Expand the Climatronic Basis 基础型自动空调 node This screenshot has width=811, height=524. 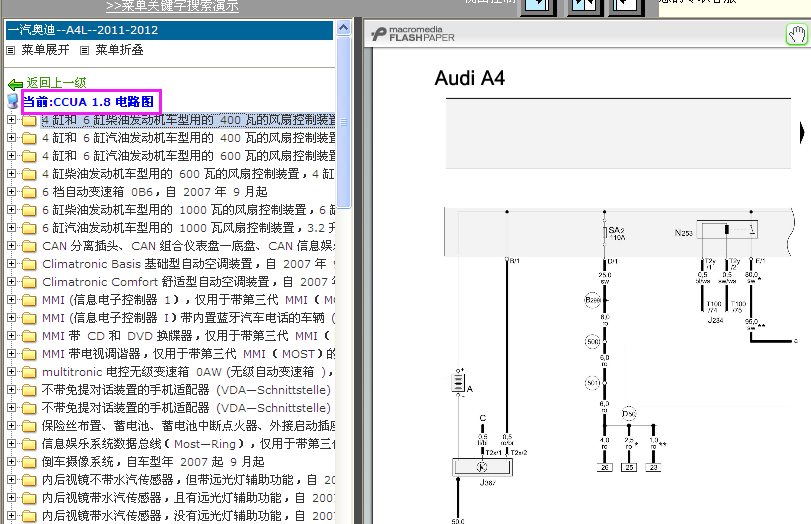coord(11,263)
